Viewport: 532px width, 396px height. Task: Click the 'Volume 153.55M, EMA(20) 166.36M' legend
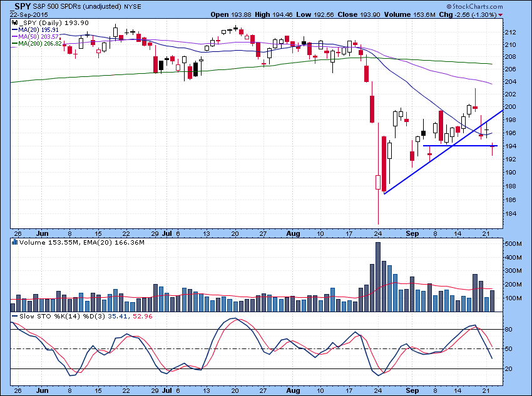point(82,242)
